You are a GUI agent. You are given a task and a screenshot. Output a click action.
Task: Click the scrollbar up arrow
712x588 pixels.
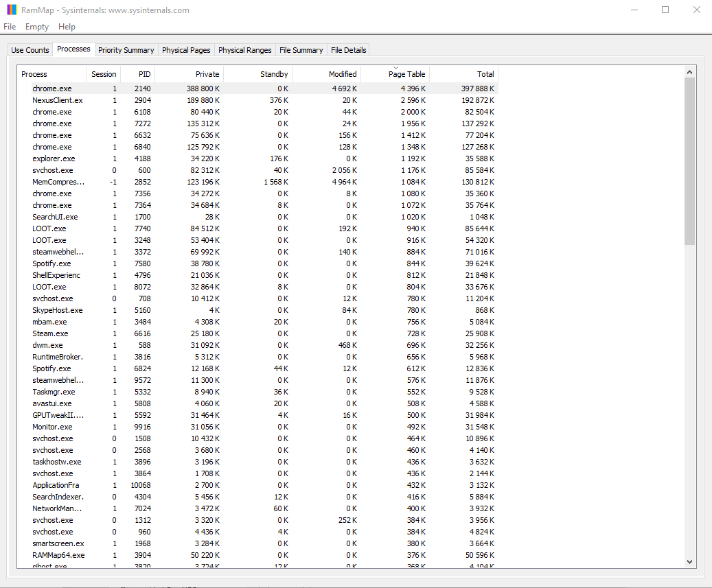[689, 71]
